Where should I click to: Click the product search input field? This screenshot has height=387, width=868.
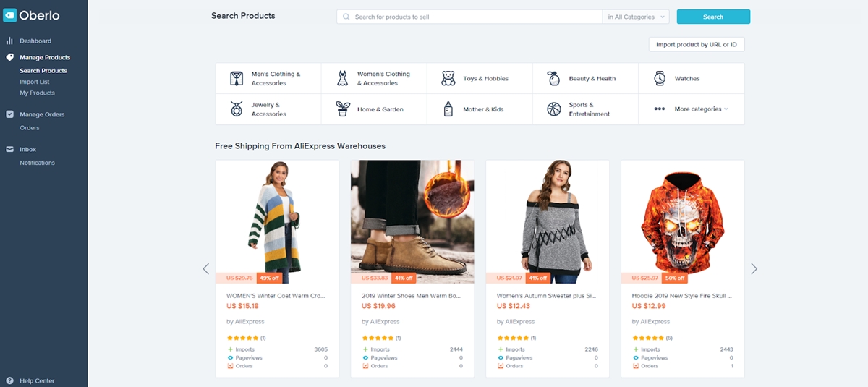coord(469,17)
